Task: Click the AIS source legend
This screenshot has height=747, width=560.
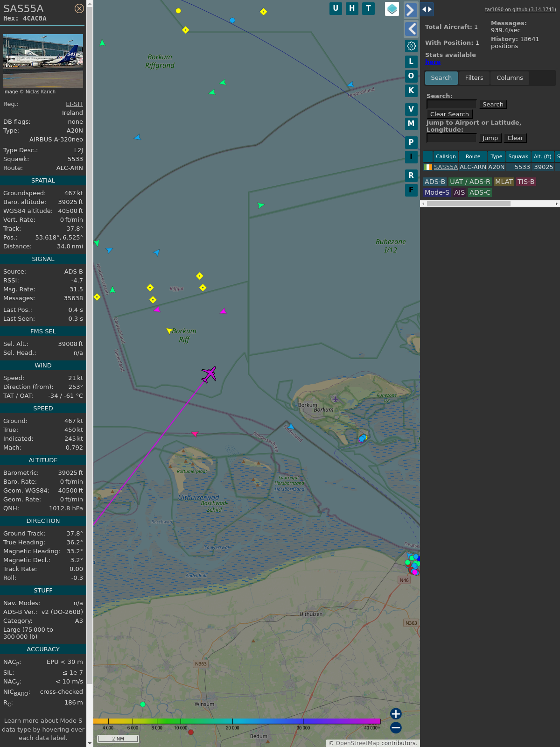Action: click(x=459, y=193)
